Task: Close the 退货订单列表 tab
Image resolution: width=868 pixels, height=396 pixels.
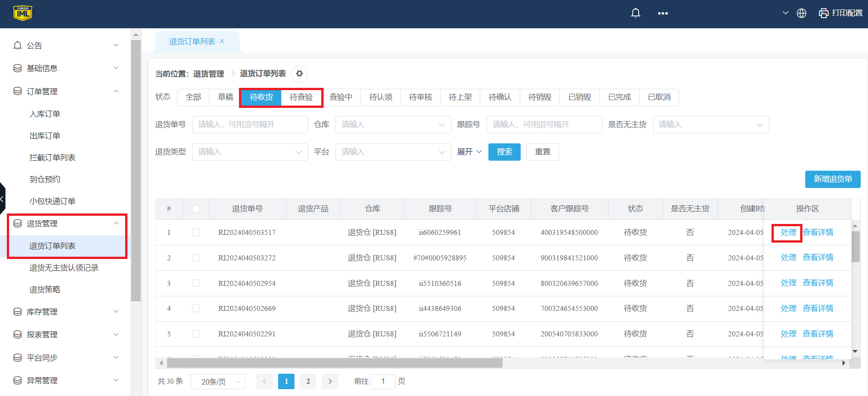Action: click(x=222, y=41)
